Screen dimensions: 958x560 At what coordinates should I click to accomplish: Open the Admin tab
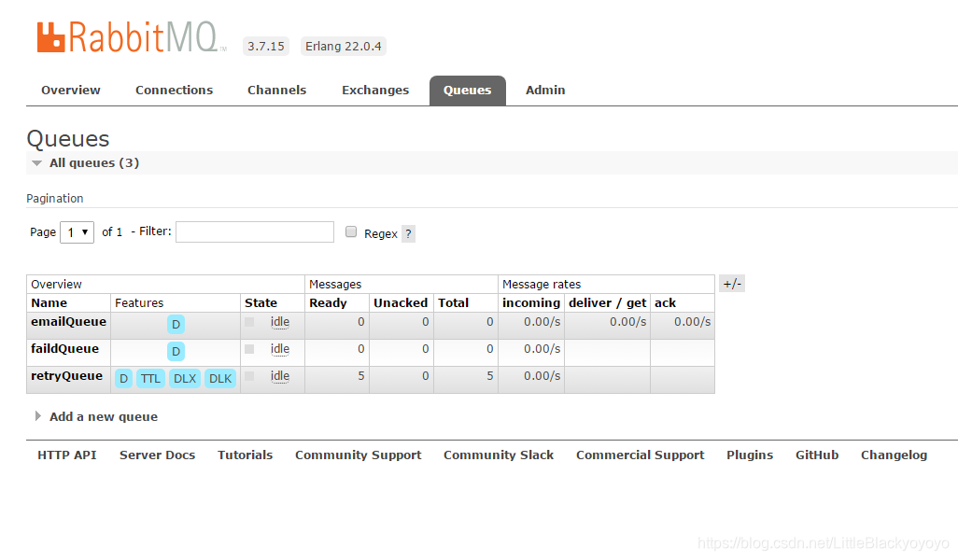point(545,91)
